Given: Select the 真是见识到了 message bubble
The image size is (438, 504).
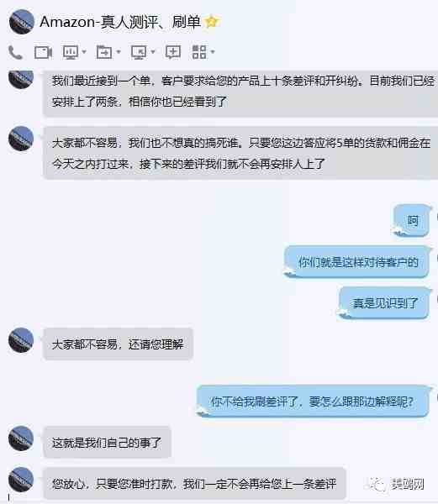Looking at the screenshot, I should point(384,303).
